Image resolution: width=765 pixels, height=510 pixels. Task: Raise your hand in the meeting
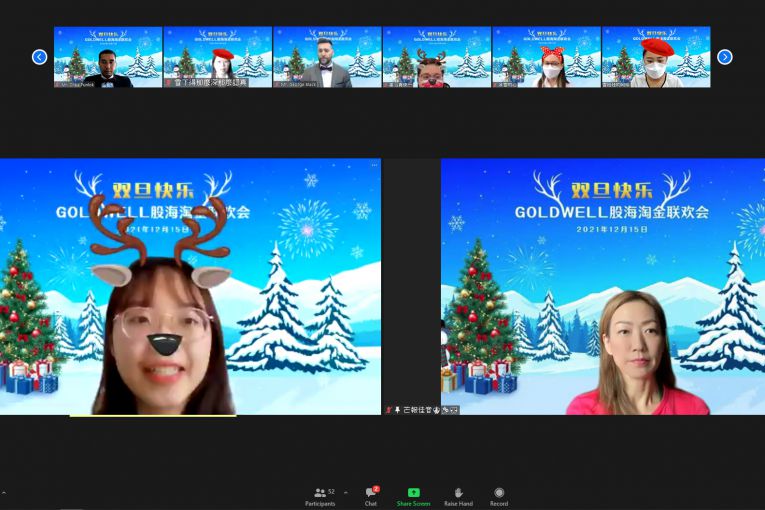458,497
